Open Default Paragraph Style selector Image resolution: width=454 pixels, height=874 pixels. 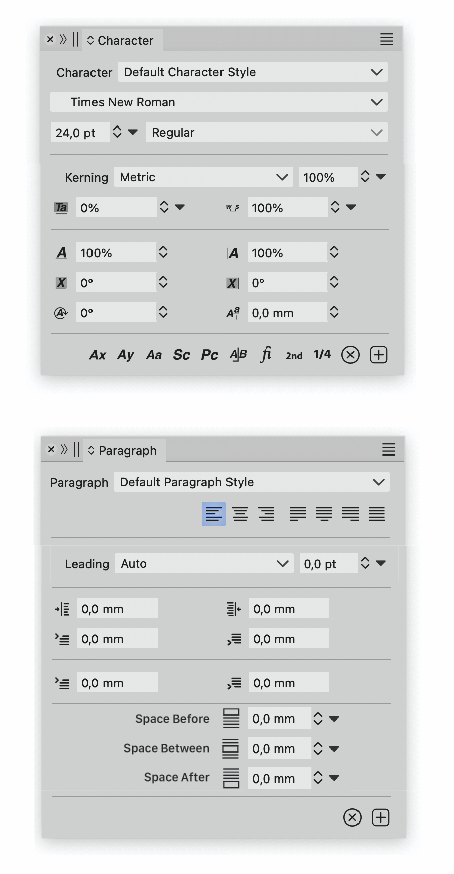click(252, 482)
